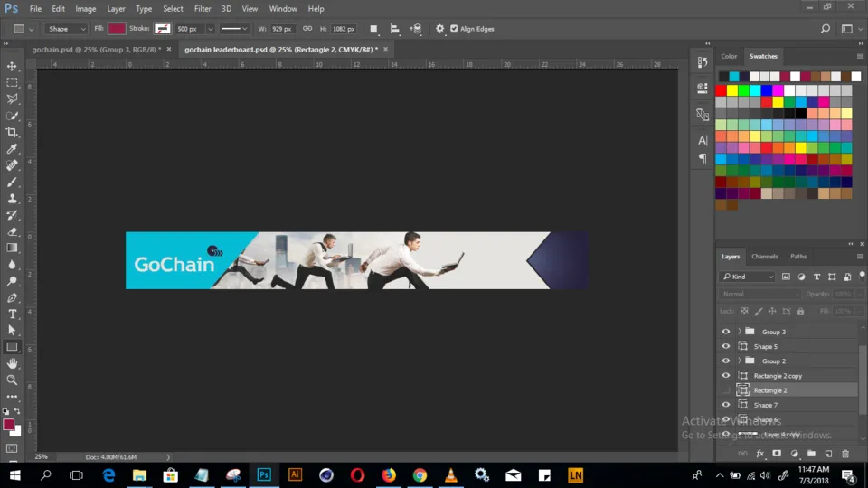Hide the Group 2 layer
This screenshot has height=488, width=868.
(x=726, y=361)
